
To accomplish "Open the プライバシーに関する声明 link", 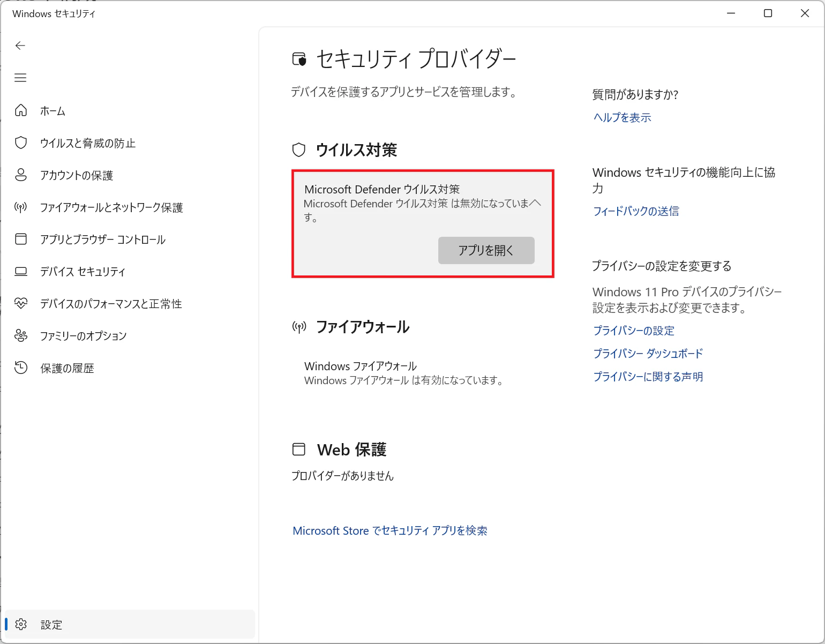I will 648,377.
